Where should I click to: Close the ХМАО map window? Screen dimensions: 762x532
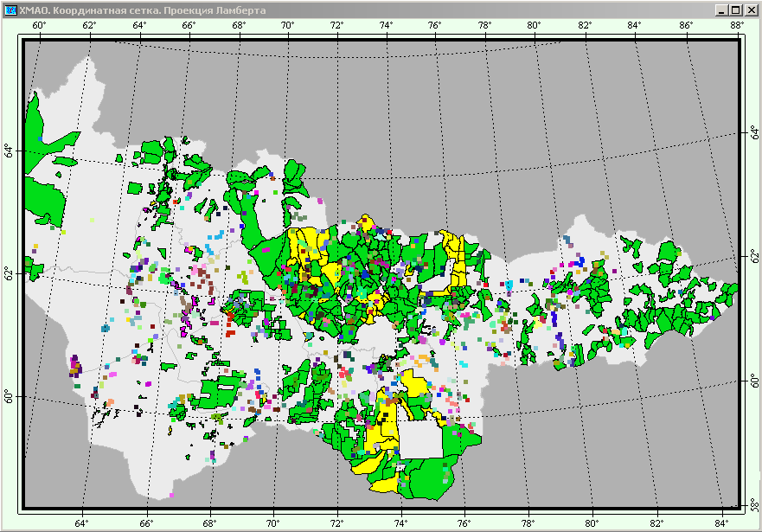click(x=751, y=10)
